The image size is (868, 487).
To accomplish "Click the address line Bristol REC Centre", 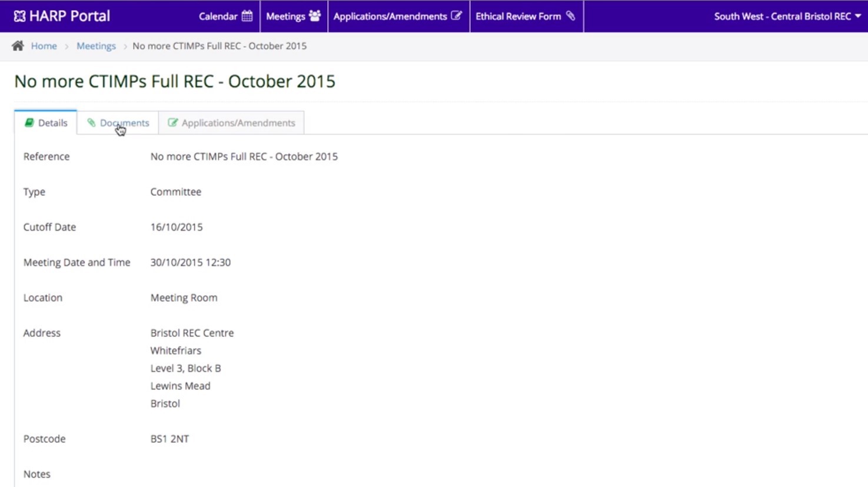I will point(192,333).
